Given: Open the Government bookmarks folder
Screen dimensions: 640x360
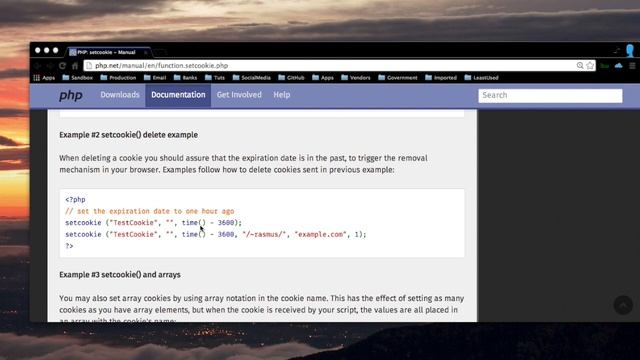Looking at the screenshot, I should pyautogui.click(x=398, y=78).
